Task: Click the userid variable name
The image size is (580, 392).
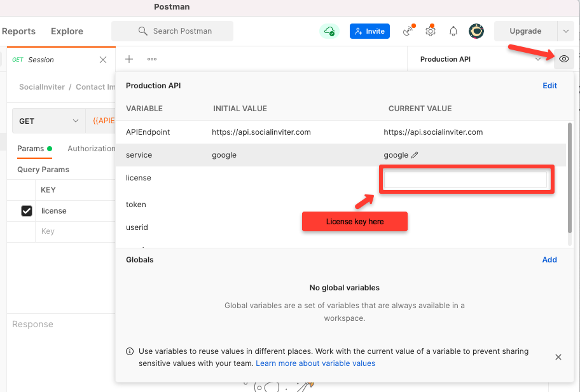Action: pos(137,227)
